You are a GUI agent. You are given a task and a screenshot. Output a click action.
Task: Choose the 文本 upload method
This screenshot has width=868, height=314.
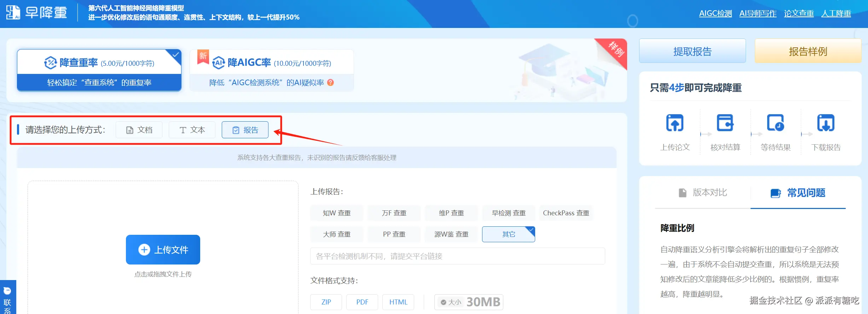click(192, 130)
